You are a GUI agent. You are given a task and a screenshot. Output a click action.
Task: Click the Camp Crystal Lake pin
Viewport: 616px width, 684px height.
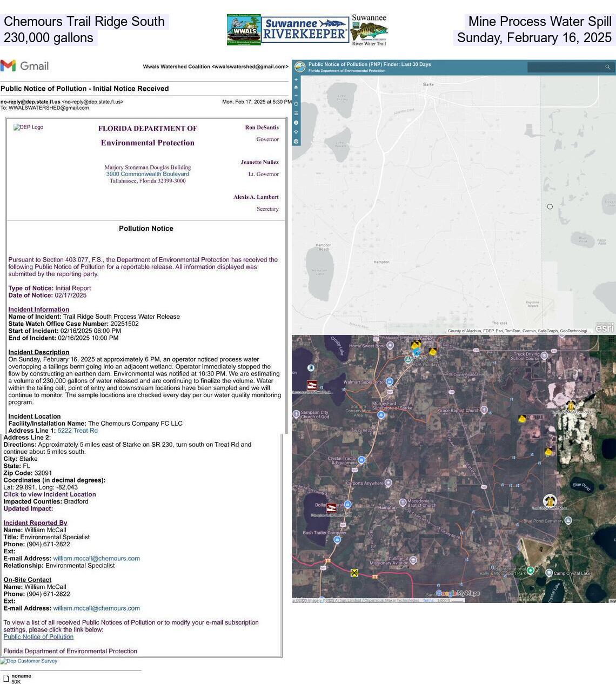click(x=548, y=573)
